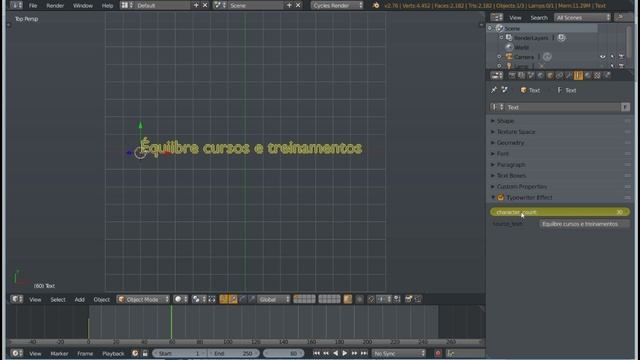Select the scale manipulator icon
The image size is (640, 360).
pos(252,299)
